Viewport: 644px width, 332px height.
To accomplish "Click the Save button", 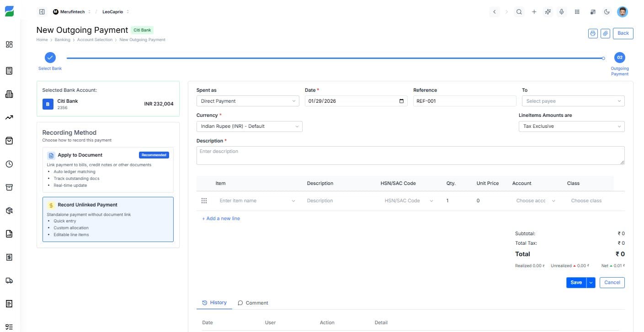I will coord(575,282).
